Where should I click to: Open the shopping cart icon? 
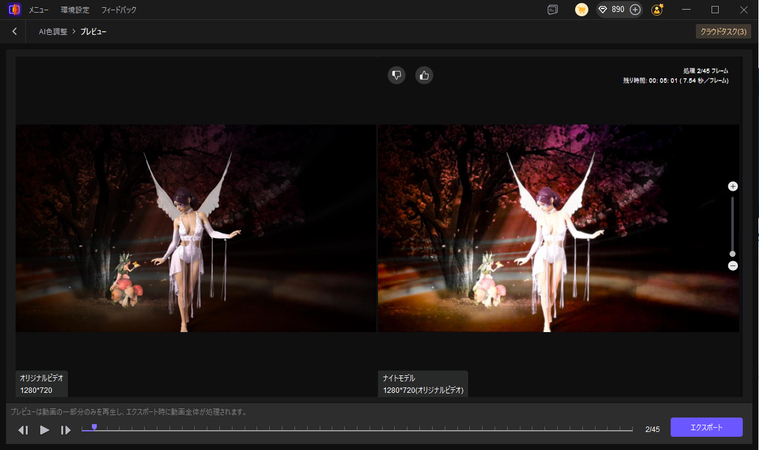pos(581,9)
